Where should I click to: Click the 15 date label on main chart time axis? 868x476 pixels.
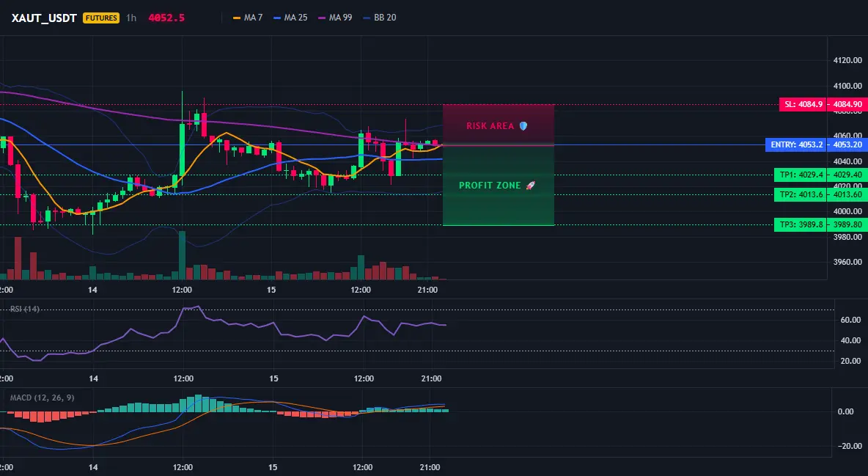click(x=271, y=290)
